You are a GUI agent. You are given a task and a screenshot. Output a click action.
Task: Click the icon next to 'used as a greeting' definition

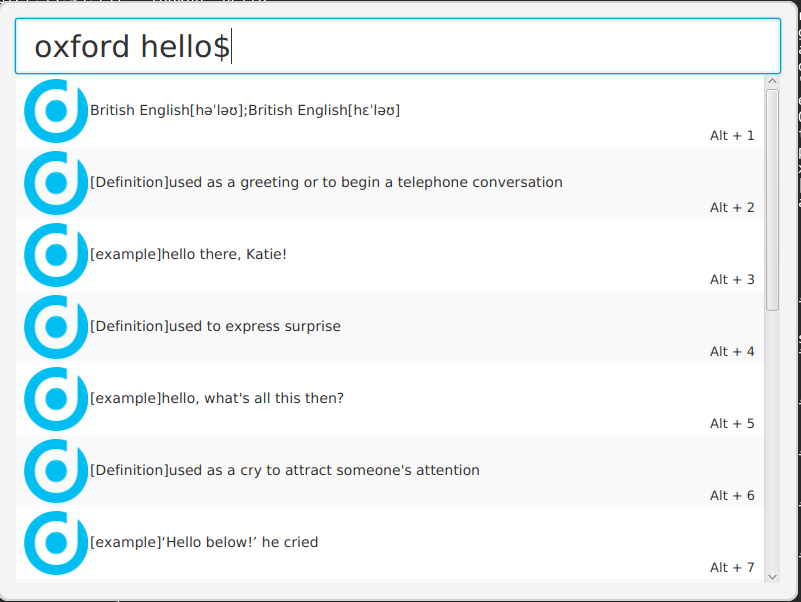point(56,183)
